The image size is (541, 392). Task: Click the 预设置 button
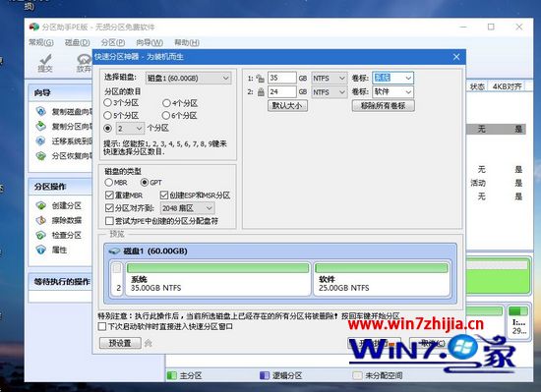[120, 343]
